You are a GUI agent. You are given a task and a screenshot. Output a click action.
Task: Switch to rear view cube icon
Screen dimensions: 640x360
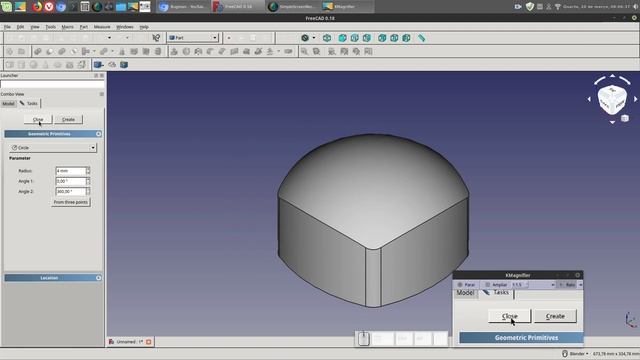pos(382,38)
